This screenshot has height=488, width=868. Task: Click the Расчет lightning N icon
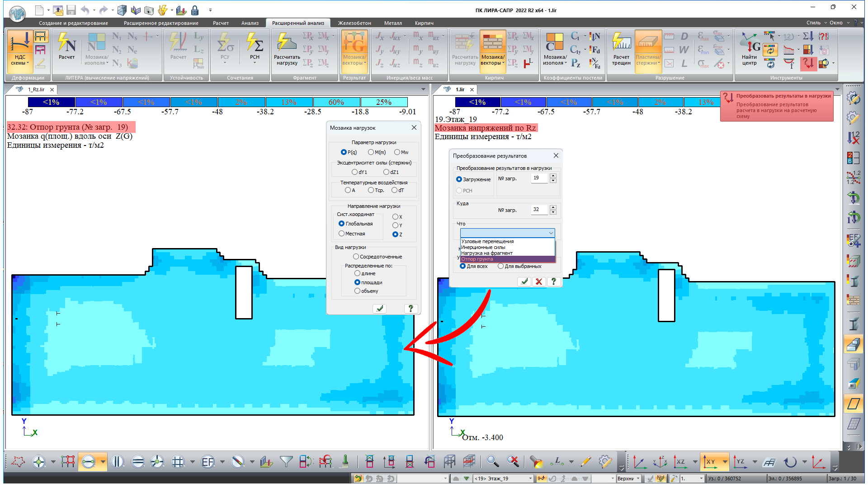[x=66, y=45]
